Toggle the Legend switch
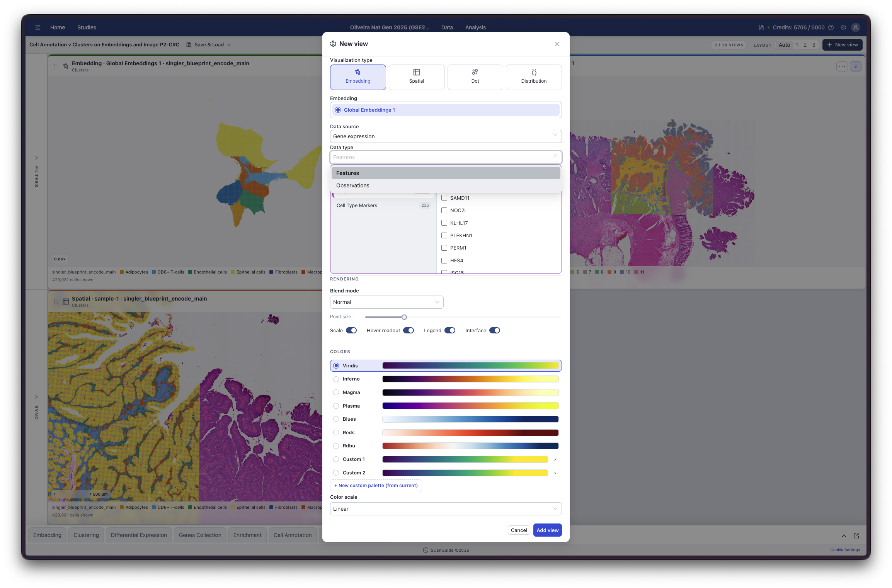The height and width of the screenshot is (588, 892). 449,330
